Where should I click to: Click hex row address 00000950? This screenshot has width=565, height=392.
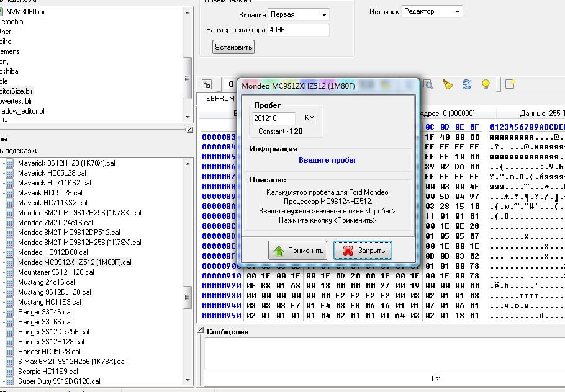tap(222, 316)
